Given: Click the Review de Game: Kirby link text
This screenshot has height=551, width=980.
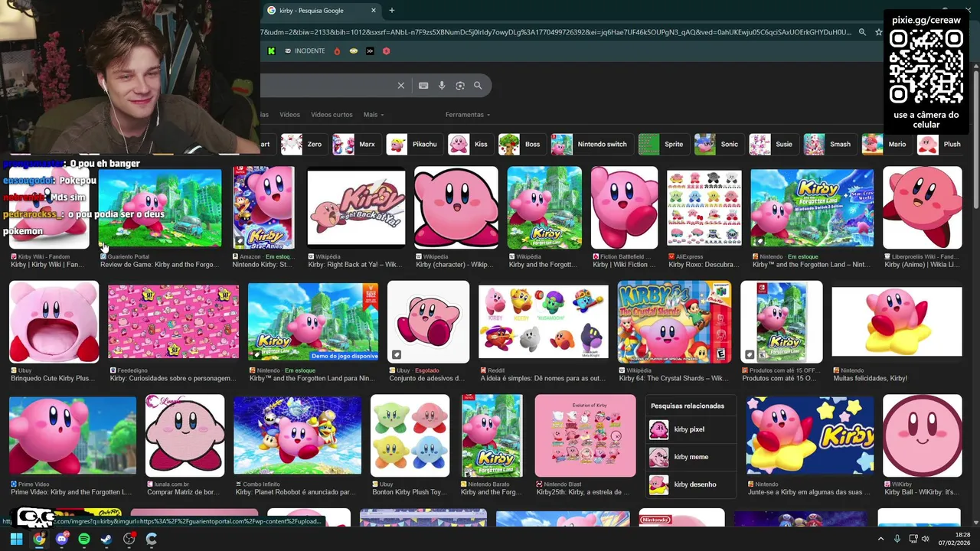Looking at the screenshot, I should [159, 265].
